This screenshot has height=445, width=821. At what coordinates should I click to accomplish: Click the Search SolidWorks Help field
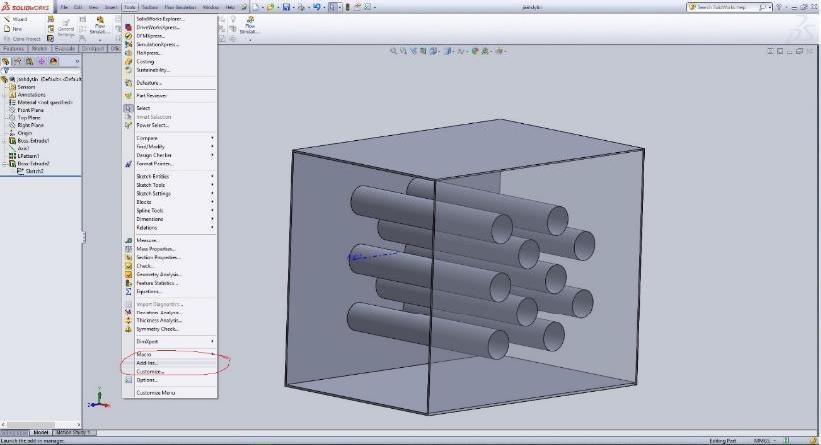click(x=728, y=7)
